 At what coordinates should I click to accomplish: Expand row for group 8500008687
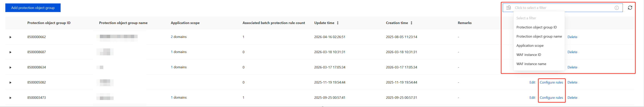[x=10, y=52]
